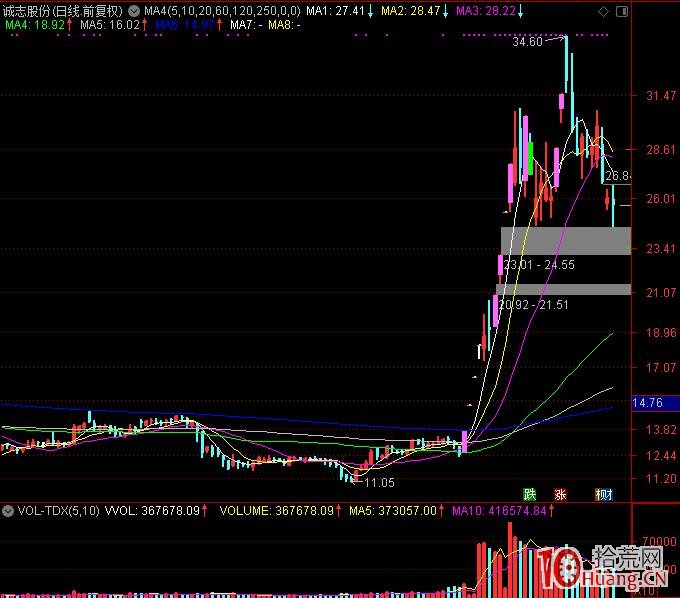Click the MA4(5,10,20,60,120,250,0,0) parameters label
The width and height of the screenshot is (680, 598).
[222, 11]
